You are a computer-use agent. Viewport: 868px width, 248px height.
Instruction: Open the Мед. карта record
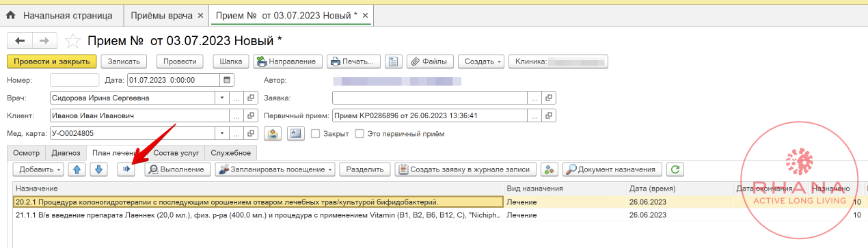click(250, 133)
